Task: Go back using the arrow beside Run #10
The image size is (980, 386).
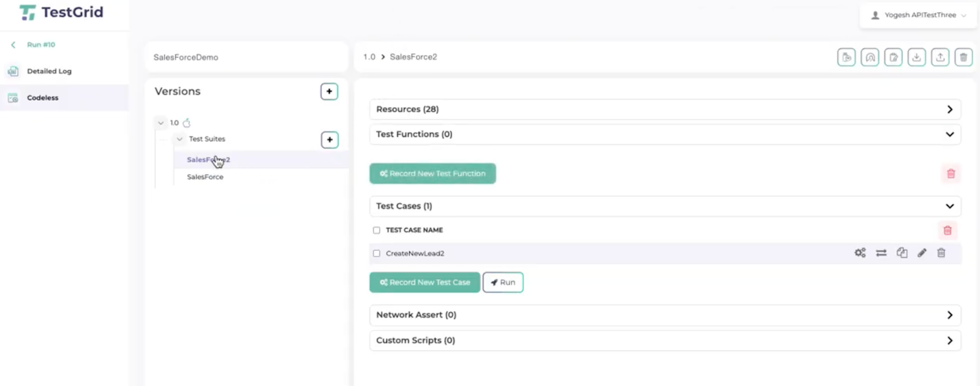Action: (13, 45)
